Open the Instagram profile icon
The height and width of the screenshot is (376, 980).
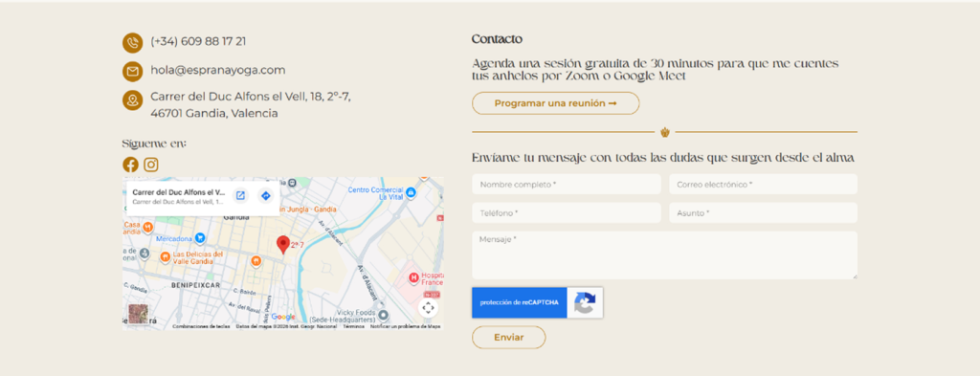click(x=151, y=165)
